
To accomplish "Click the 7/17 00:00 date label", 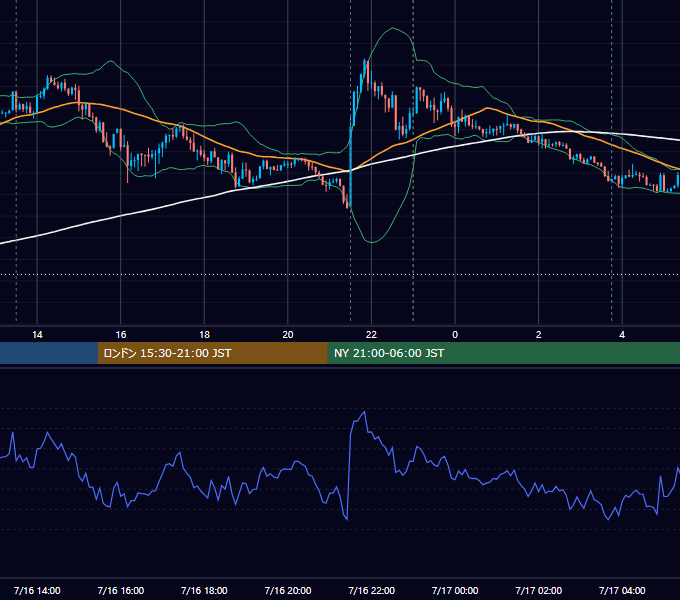I will click(455, 590).
